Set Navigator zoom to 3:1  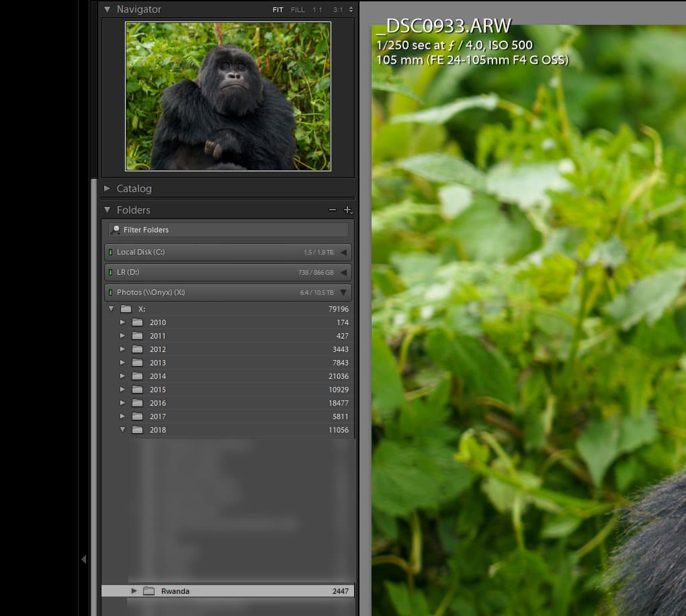click(x=338, y=9)
